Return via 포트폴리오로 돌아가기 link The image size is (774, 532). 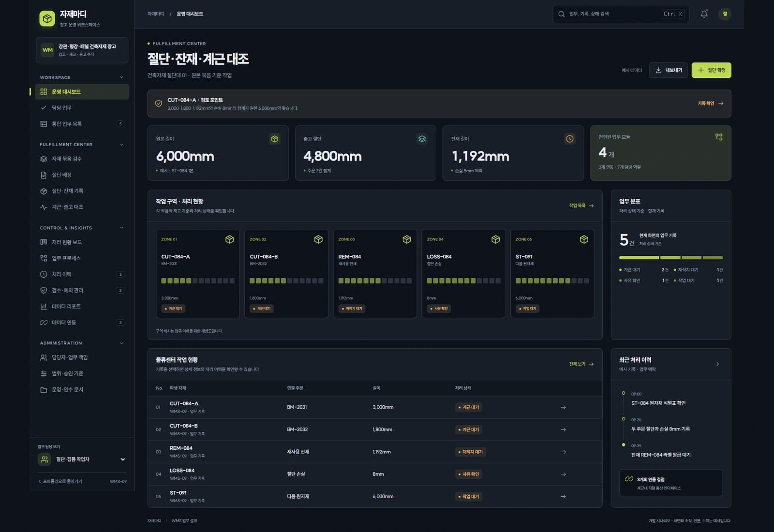pyautogui.click(x=60, y=482)
